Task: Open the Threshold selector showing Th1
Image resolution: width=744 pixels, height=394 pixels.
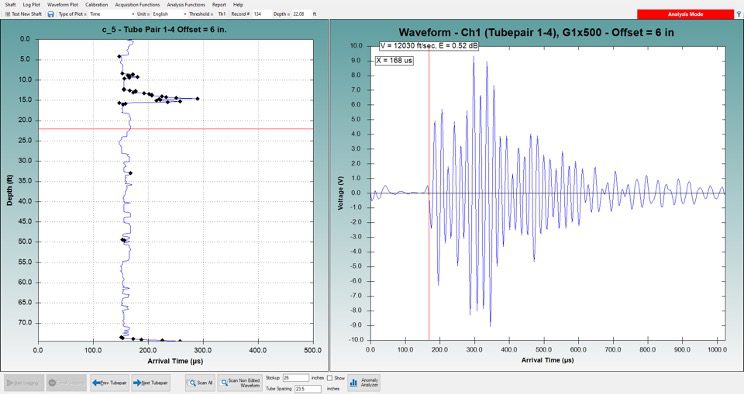Action: (x=222, y=14)
